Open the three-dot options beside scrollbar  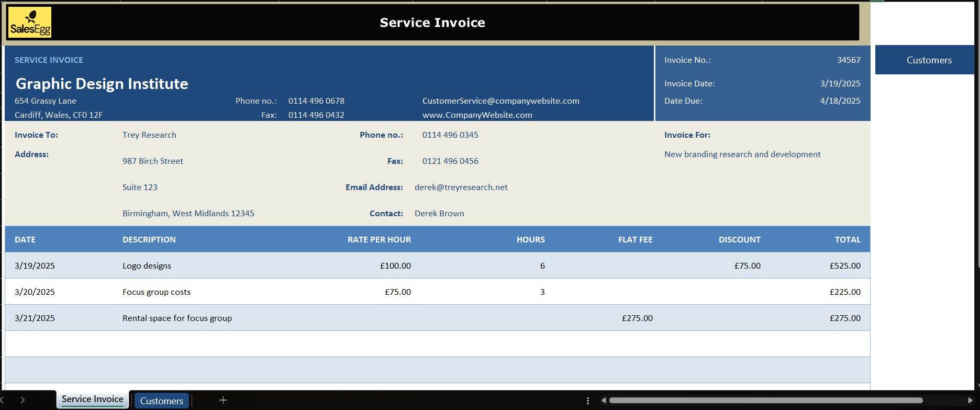(x=588, y=401)
